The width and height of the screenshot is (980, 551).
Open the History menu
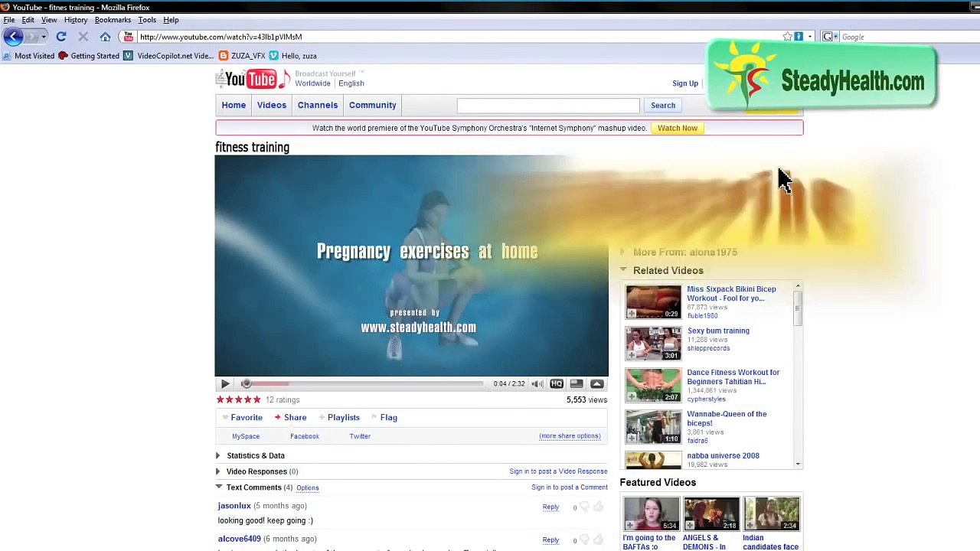(x=76, y=20)
